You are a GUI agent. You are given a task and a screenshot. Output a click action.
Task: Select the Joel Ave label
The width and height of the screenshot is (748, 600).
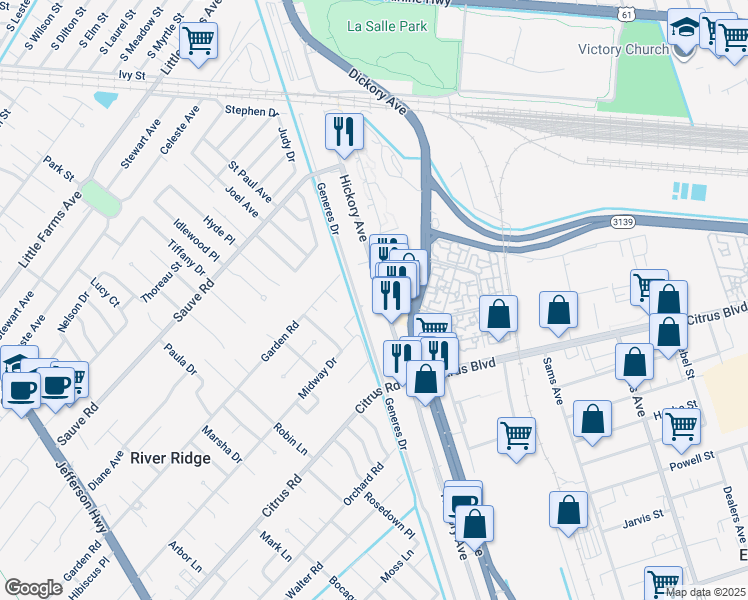coord(242,202)
